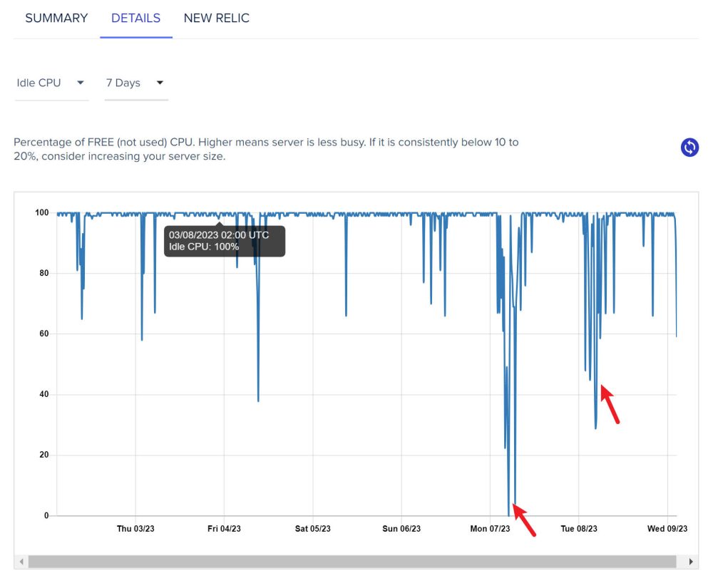This screenshot has width=713, height=588.
Task: Click the 20 y-axis value
Action: [x=44, y=455]
